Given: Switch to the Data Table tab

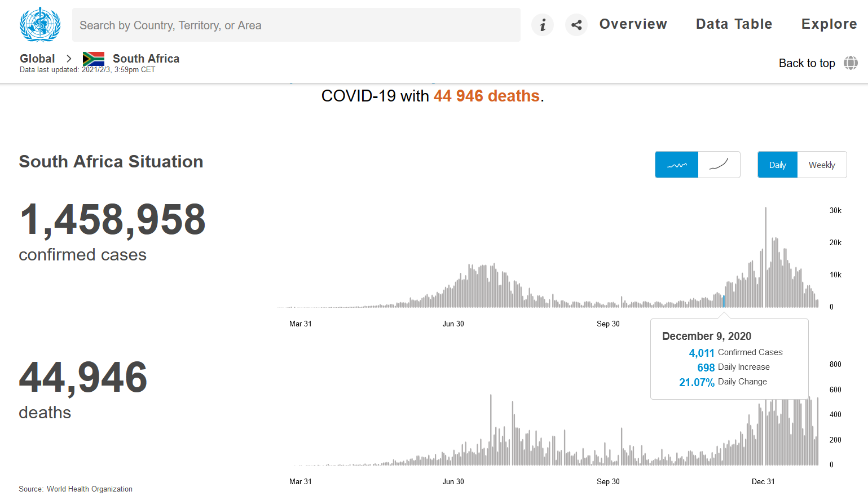Looking at the screenshot, I should pyautogui.click(x=734, y=24).
